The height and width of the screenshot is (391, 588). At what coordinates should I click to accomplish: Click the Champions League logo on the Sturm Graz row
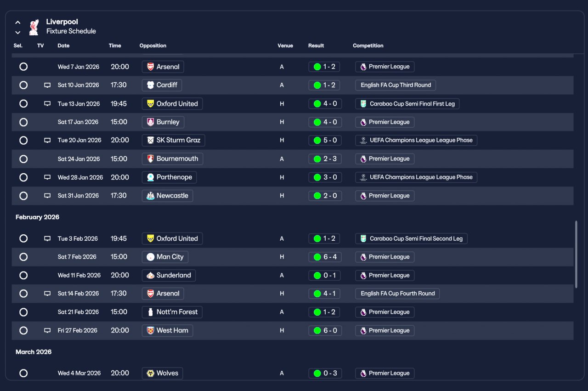point(364,140)
